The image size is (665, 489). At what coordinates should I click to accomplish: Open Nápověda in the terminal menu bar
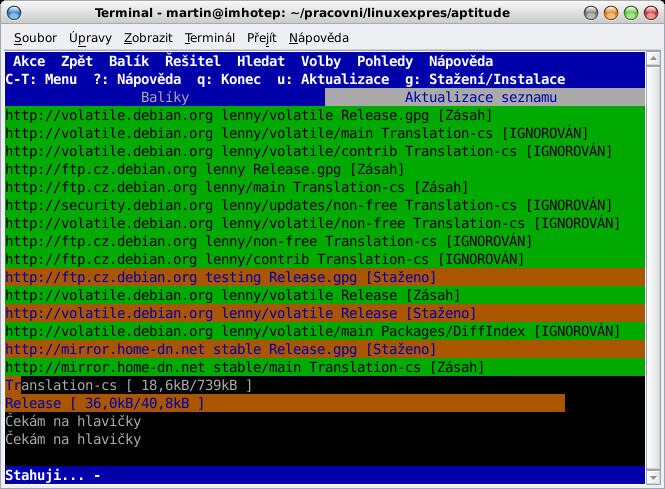click(x=318, y=37)
